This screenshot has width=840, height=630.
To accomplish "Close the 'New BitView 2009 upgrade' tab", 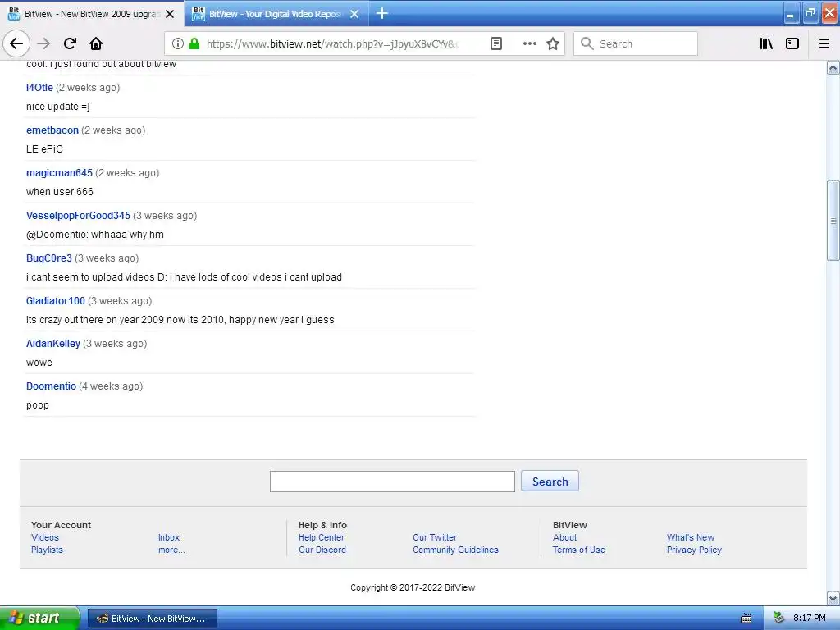I will point(170,14).
